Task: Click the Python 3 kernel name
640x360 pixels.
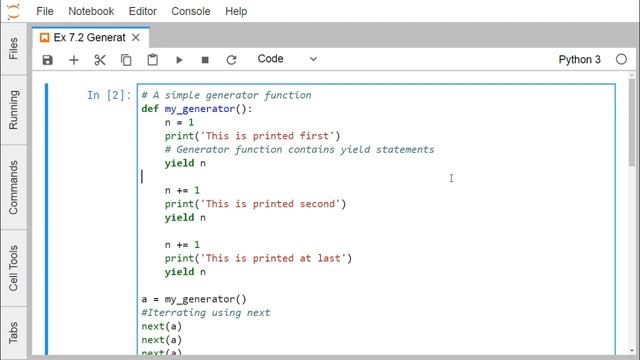Action: [x=580, y=60]
